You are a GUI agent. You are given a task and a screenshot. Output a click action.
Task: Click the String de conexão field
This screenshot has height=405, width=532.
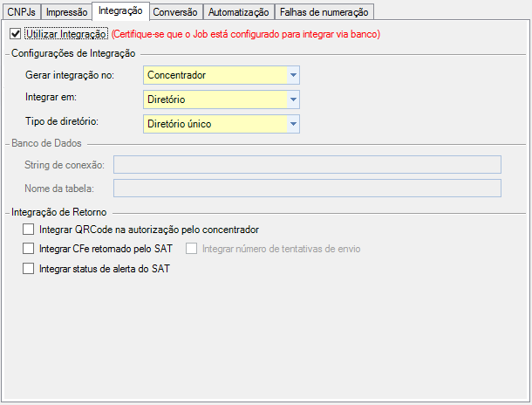pyautogui.click(x=307, y=164)
